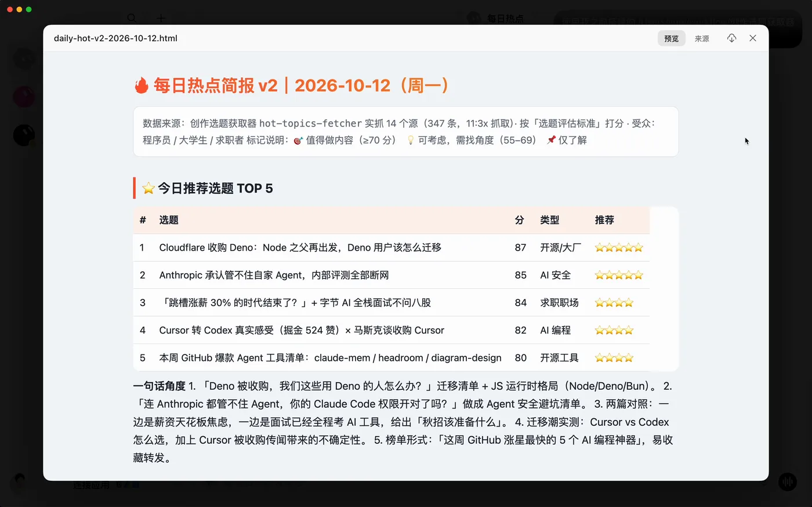
Task: Click the score 87 cell
Action: pyautogui.click(x=520, y=248)
